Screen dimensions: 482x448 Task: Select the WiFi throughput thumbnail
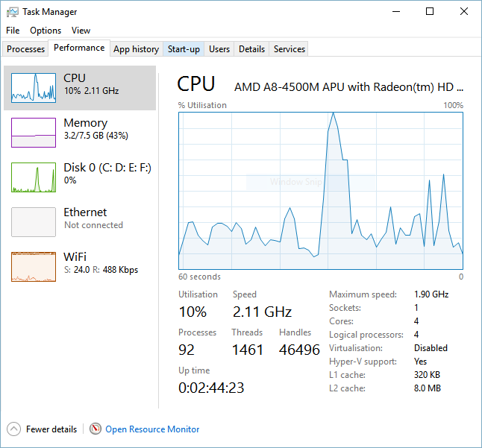[34, 267]
